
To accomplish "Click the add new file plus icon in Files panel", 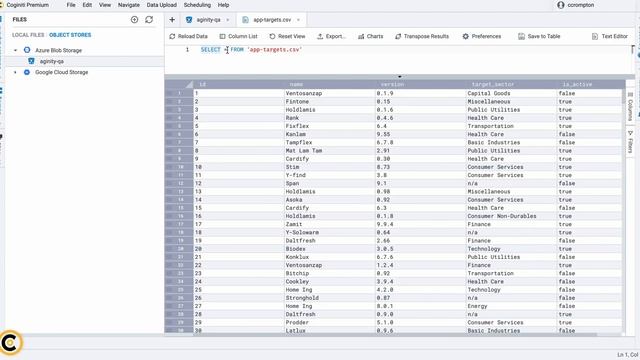I will click(134, 20).
